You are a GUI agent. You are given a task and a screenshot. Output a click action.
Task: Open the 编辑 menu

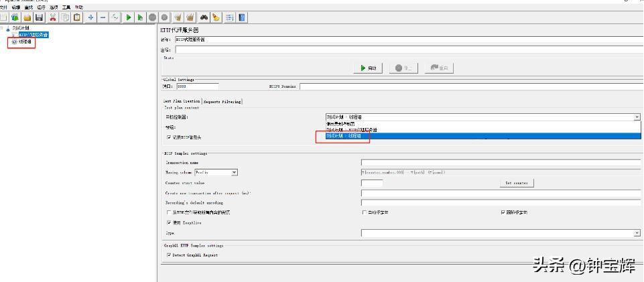coord(16,7)
